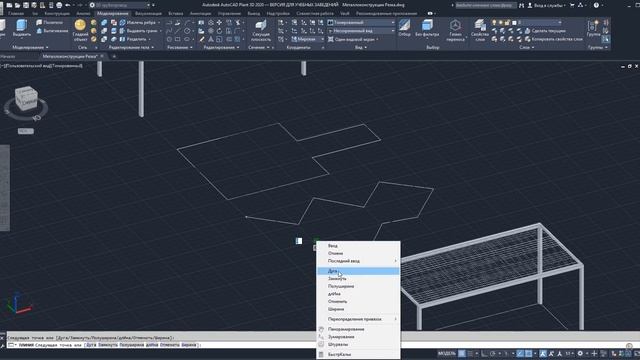Activate the 'Металлоконструкции Рема' drawing tab
The height and width of the screenshot is (360, 640).
[x=70, y=56]
